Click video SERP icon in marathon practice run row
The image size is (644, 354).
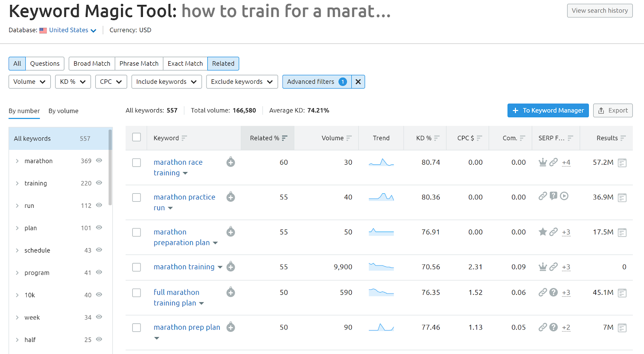pos(564,196)
